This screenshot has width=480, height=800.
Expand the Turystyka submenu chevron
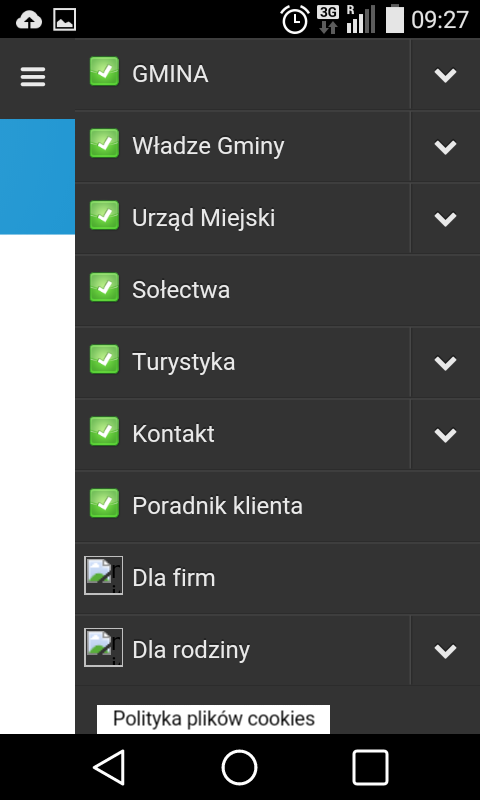[445, 362]
